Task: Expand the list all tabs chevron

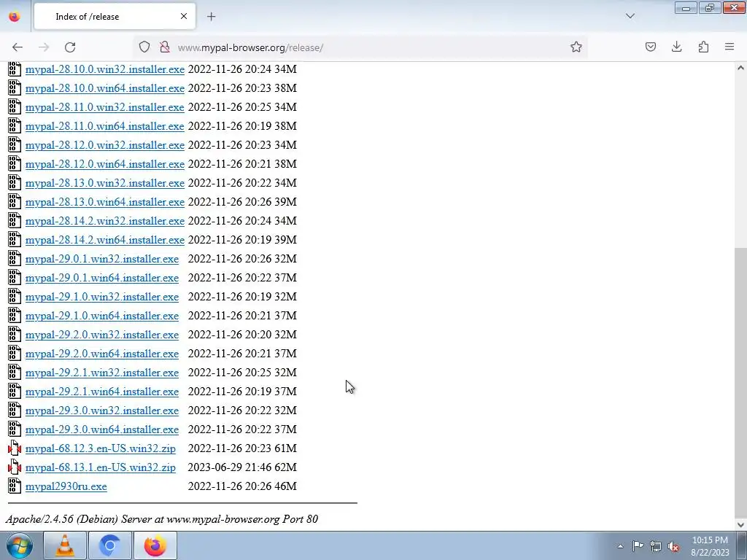Action: pos(630,16)
